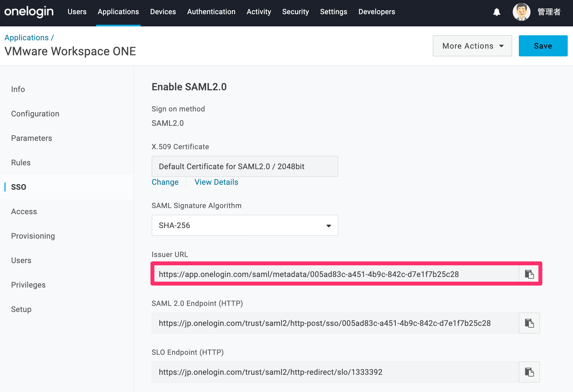Switch to the Privileges tab
This screenshot has width=573, height=392.
pyautogui.click(x=28, y=285)
